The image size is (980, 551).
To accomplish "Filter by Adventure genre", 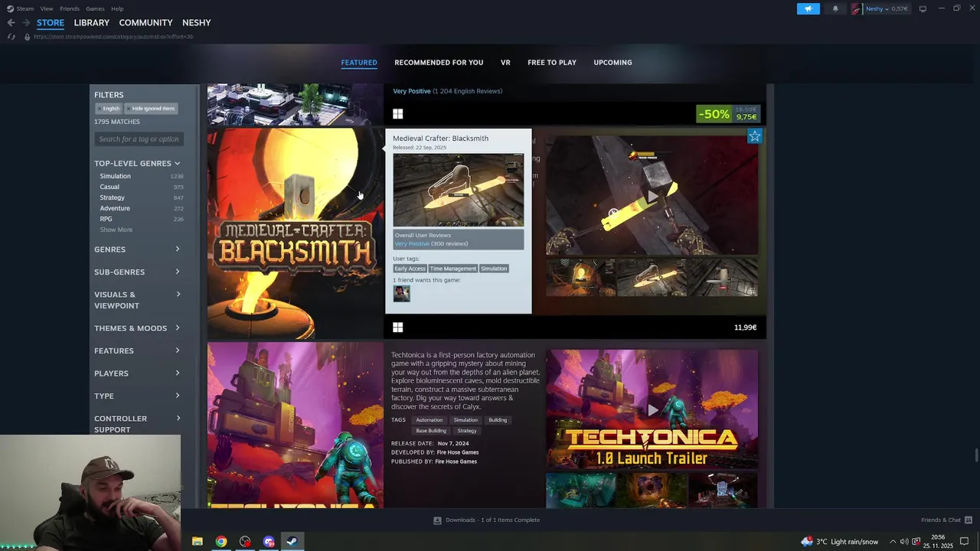I will pyautogui.click(x=115, y=208).
